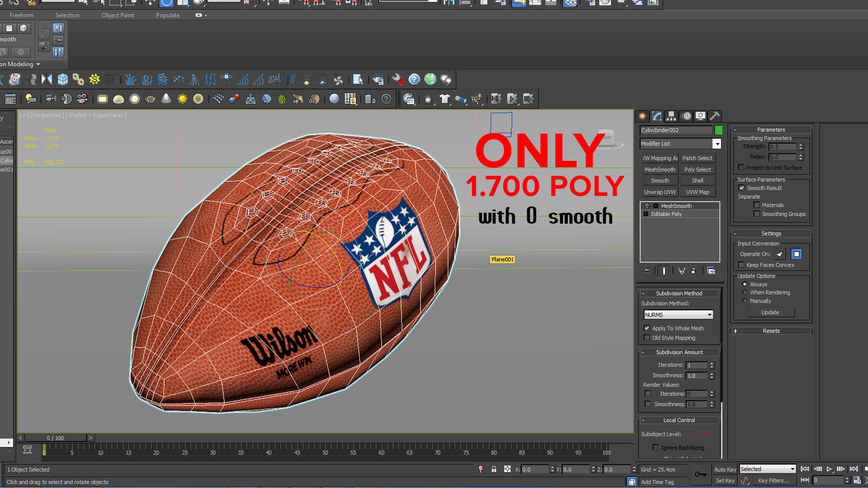Viewport: 868px width, 488px height.
Task: Open the Object Paint ribbon tab
Action: click(x=118, y=15)
